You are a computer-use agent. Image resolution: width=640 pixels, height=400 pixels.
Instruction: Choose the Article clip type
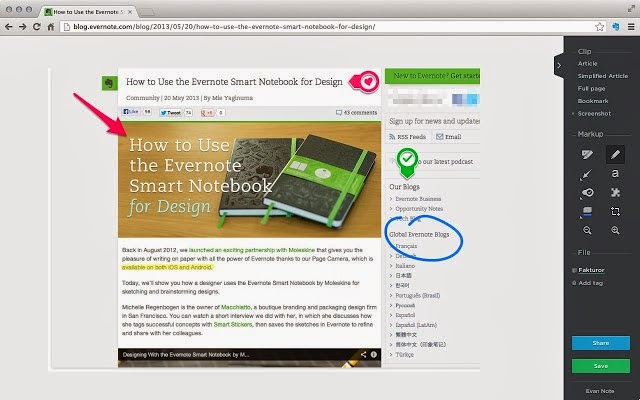click(587, 64)
